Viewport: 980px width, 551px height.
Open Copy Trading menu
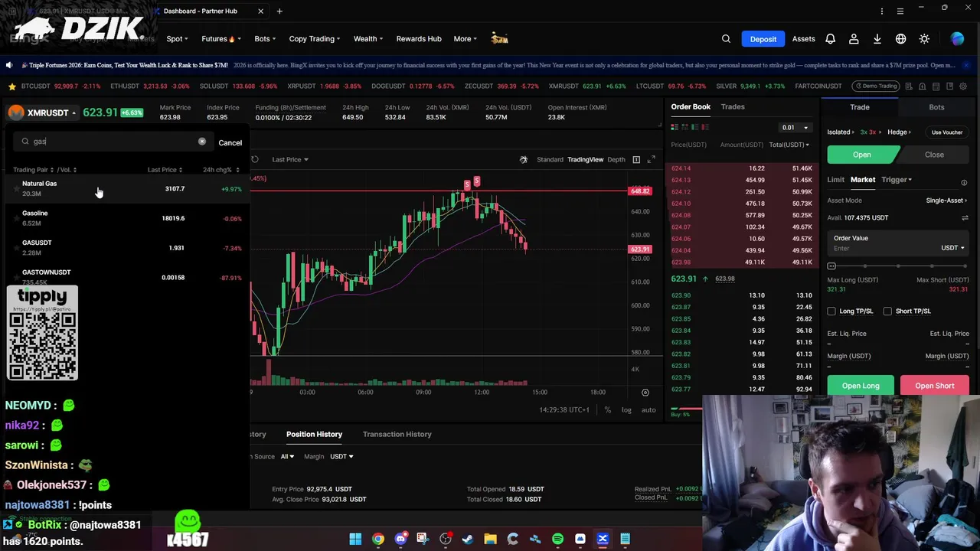[314, 39]
